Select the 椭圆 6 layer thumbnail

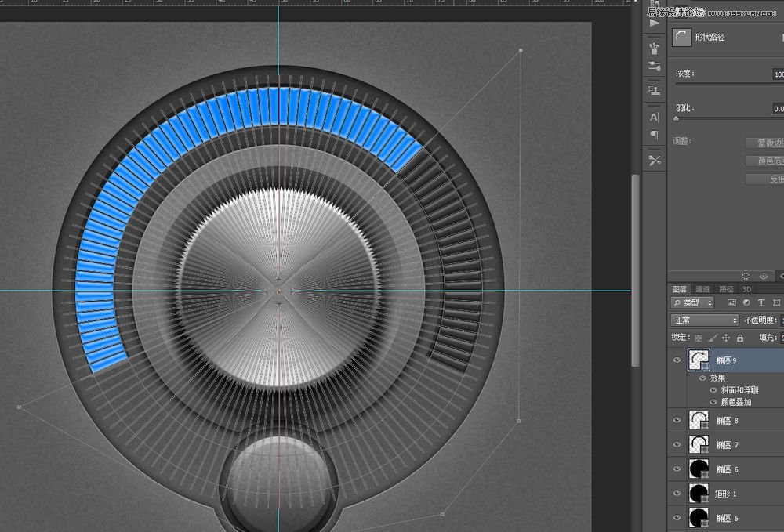tap(698, 469)
